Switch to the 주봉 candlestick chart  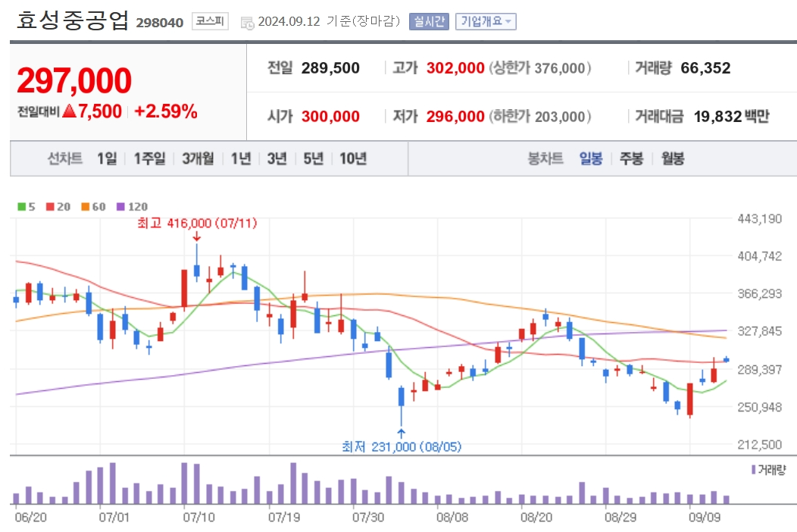(631, 158)
